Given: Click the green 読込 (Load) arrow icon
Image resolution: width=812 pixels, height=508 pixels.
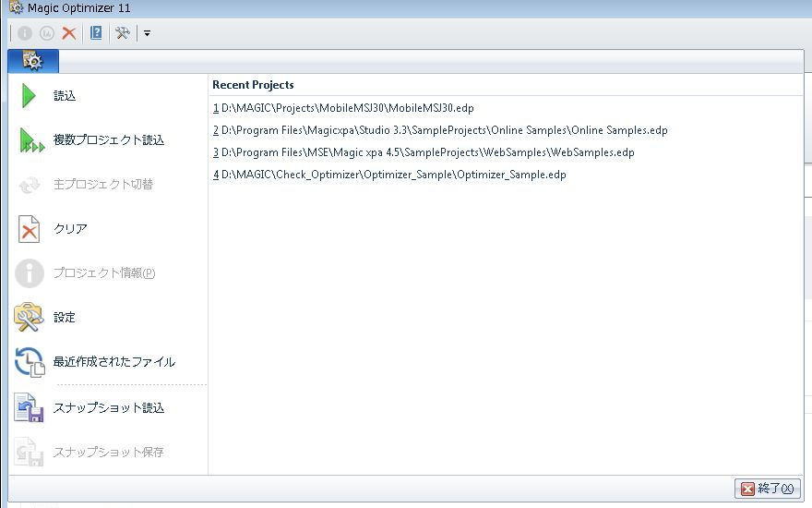Looking at the screenshot, I should [29, 96].
